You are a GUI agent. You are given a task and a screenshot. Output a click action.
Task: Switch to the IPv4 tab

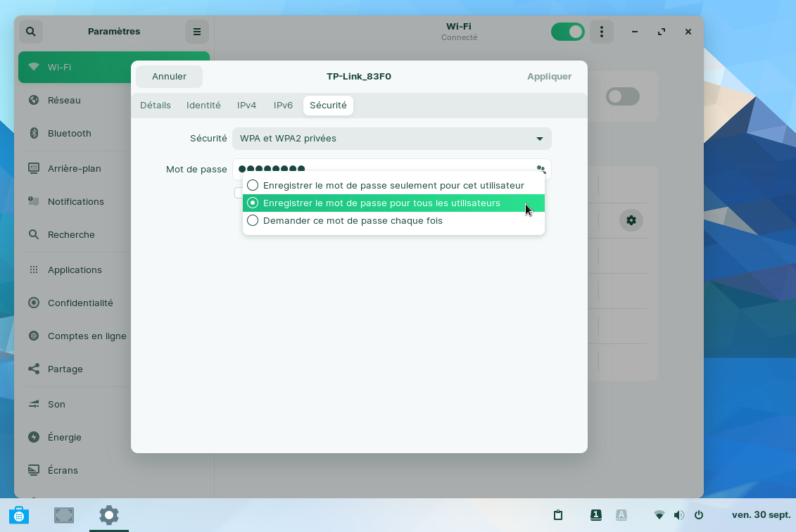[x=246, y=106]
